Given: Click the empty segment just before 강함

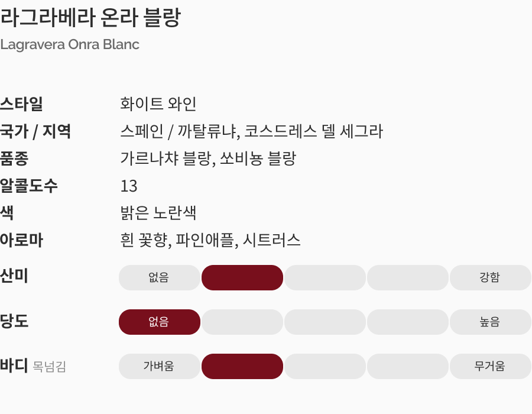Looking at the screenshot, I should click(408, 278).
